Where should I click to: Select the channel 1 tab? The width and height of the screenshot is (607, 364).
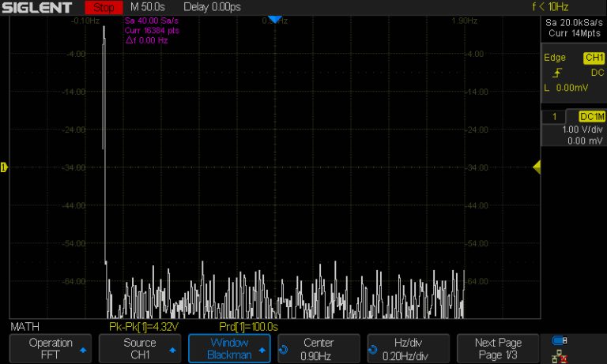tap(555, 116)
